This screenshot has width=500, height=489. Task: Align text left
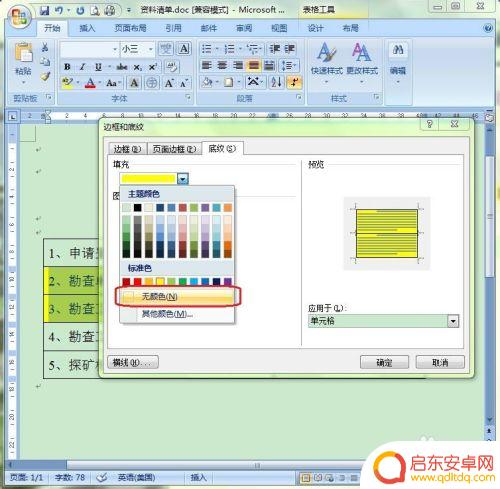pos(207,65)
